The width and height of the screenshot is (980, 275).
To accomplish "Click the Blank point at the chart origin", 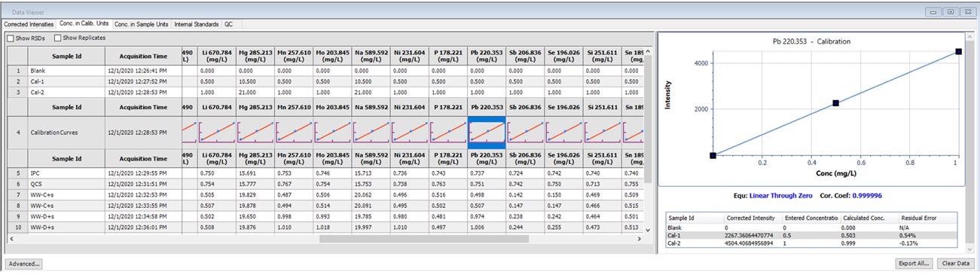I will pyautogui.click(x=713, y=155).
